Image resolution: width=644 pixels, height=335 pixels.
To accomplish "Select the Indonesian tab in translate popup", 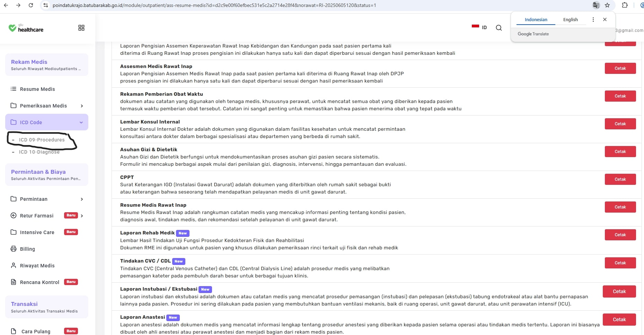I will pyautogui.click(x=536, y=19).
